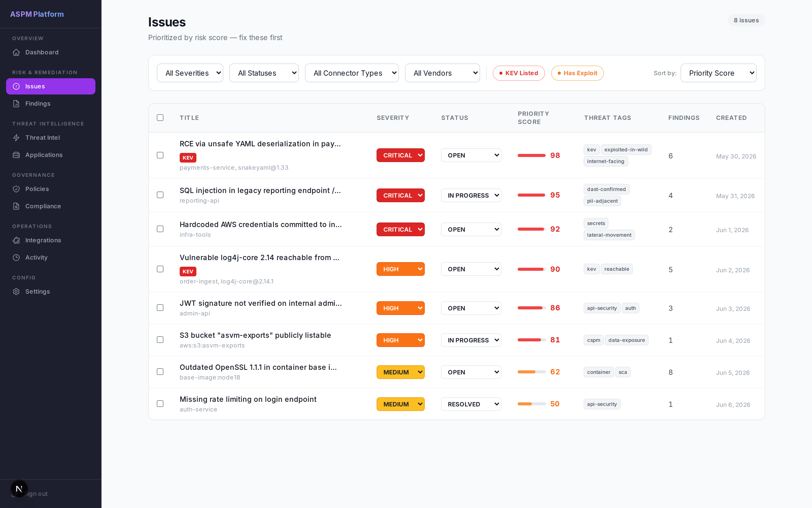Check the SQL injection row checkbox
Screen dimensions: 812x508
tap(160, 195)
